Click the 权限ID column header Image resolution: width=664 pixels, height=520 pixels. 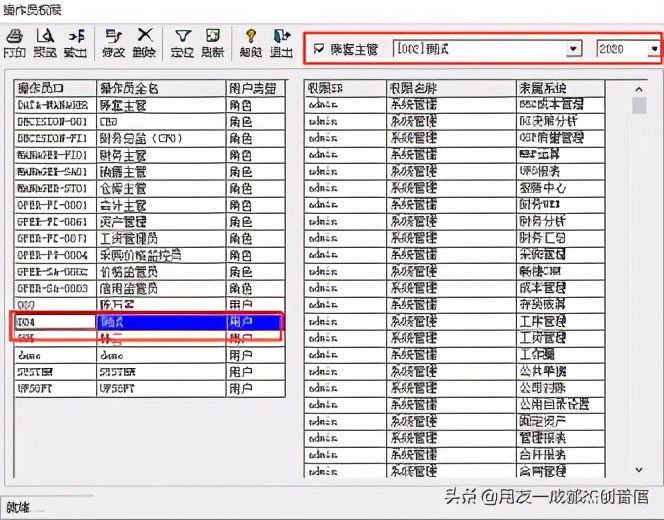tap(345, 88)
